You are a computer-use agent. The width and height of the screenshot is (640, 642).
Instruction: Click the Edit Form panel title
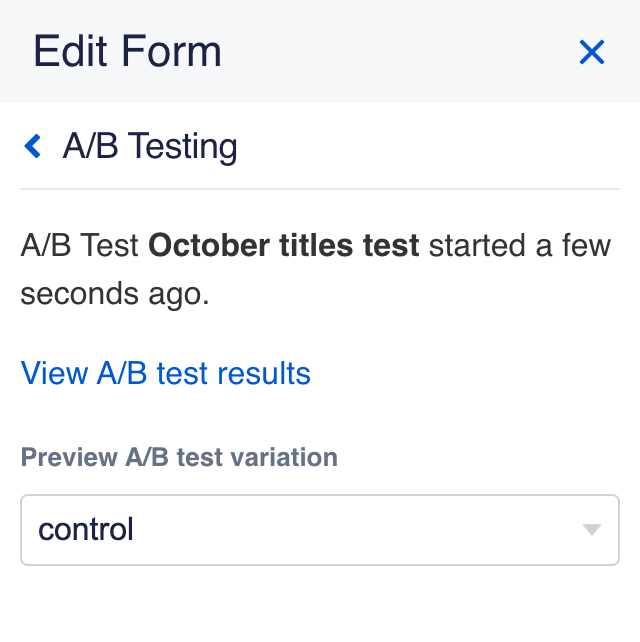click(x=127, y=51)
